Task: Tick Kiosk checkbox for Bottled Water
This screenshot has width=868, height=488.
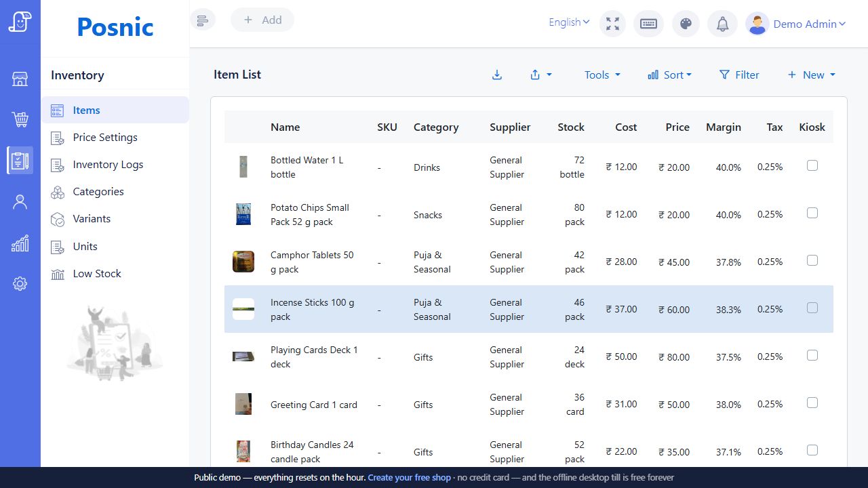Action: point(812,165)
